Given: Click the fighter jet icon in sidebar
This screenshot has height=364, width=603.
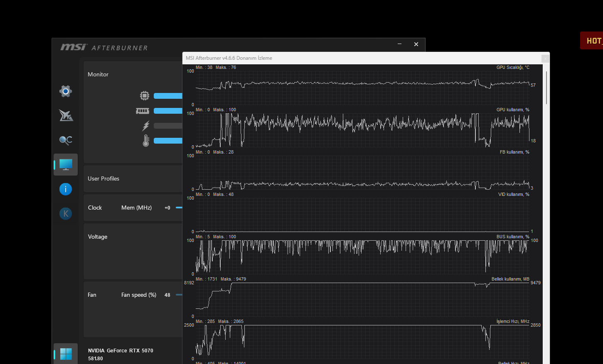Looking at the screenshot, I should (x=66, y=115).
